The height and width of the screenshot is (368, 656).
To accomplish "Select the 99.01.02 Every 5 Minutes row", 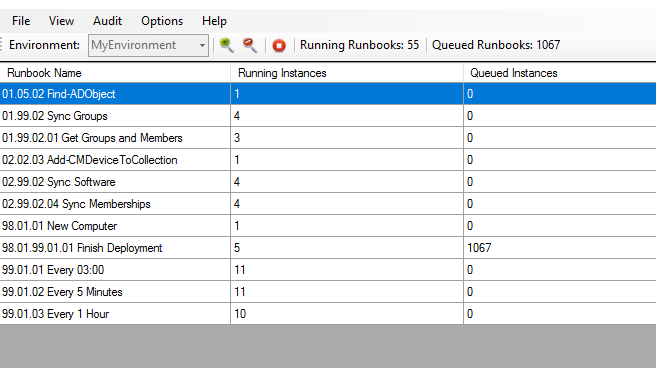I will click(x=328, y=292).
